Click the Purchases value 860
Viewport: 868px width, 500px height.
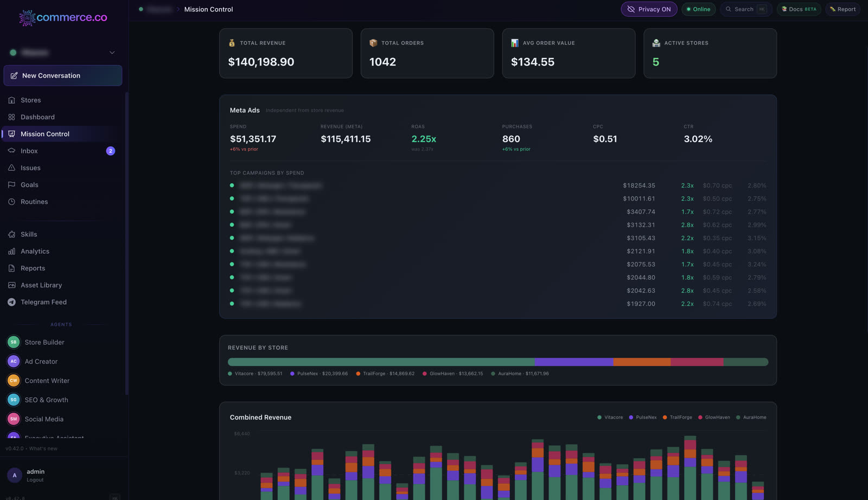pos(511,139)
